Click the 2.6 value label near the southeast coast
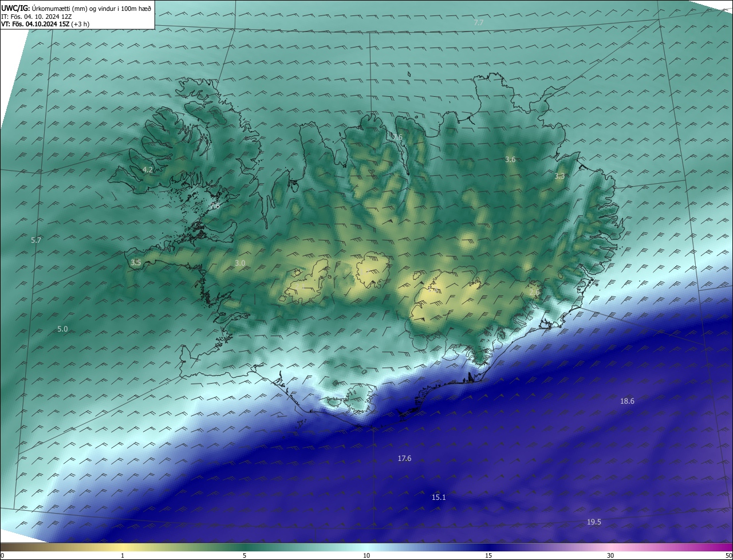The width and height of the screenshot is (733, 560). point(534,292)
